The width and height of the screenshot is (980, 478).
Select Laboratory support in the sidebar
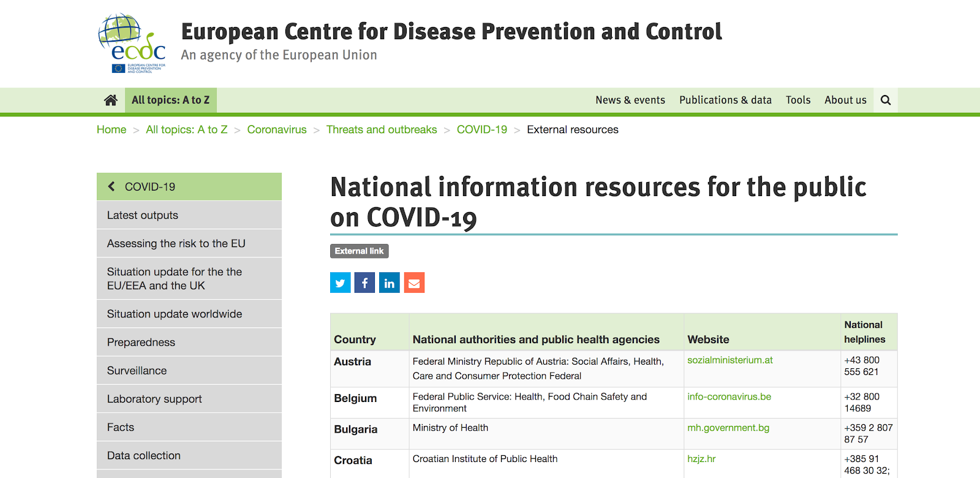(x=189, y=398)
